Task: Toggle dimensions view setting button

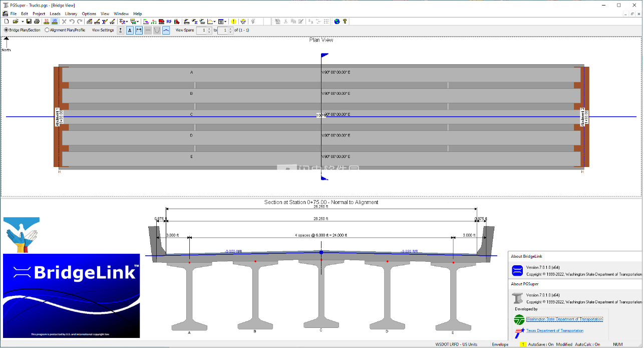Action: [139, 30]
